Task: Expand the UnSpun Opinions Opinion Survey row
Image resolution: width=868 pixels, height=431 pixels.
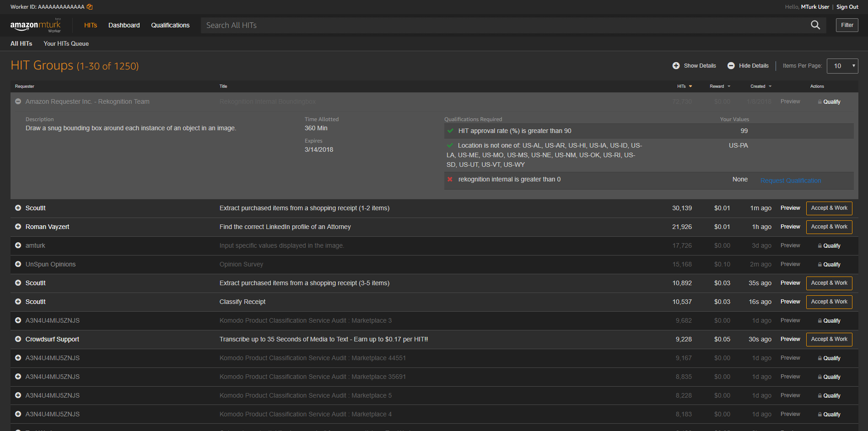Action: (x=18, y=264)
